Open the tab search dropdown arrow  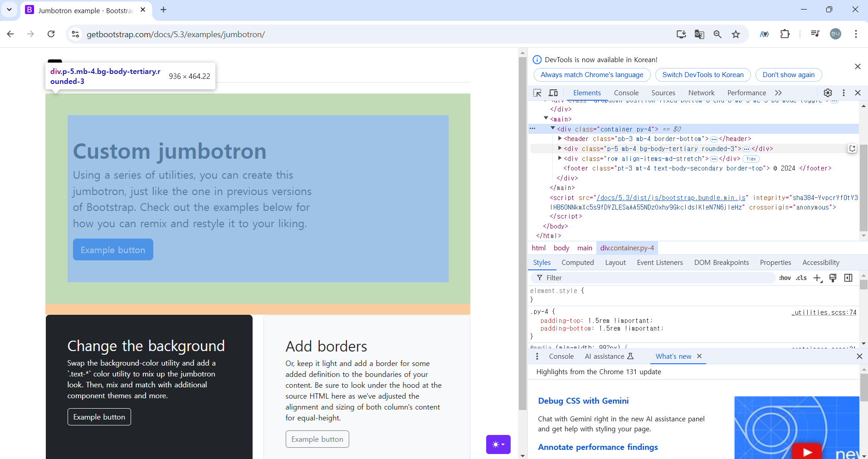click(x=9, y=10)
